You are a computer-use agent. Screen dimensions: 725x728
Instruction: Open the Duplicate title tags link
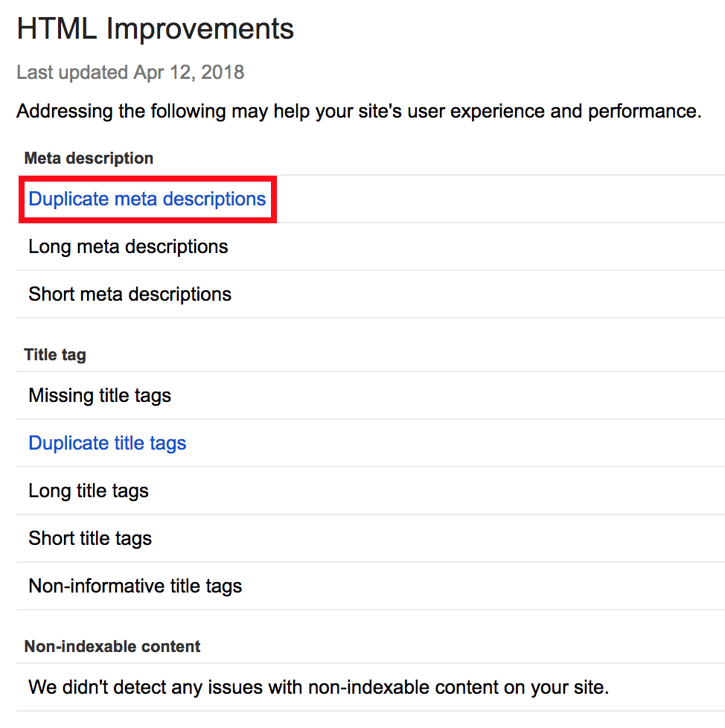click(107, 443)
